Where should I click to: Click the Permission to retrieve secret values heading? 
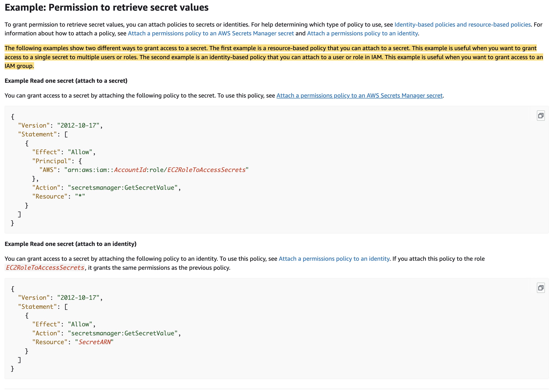[x=106, y=7]
